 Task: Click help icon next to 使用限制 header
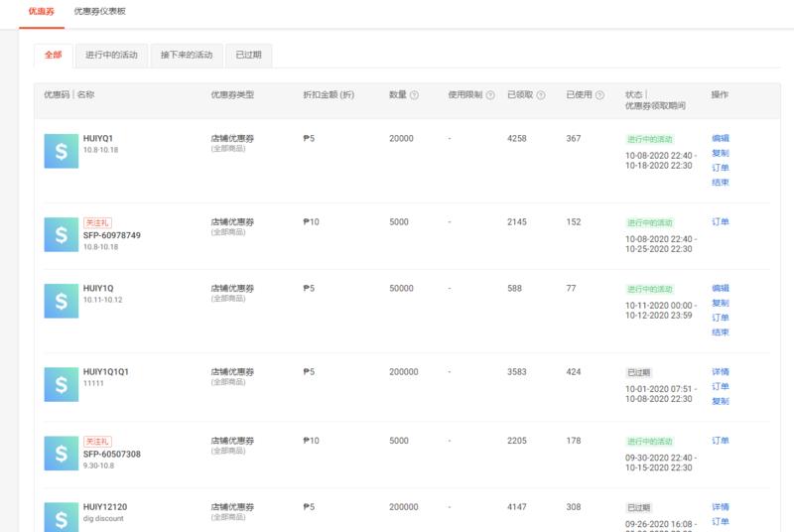pos(488,95)
